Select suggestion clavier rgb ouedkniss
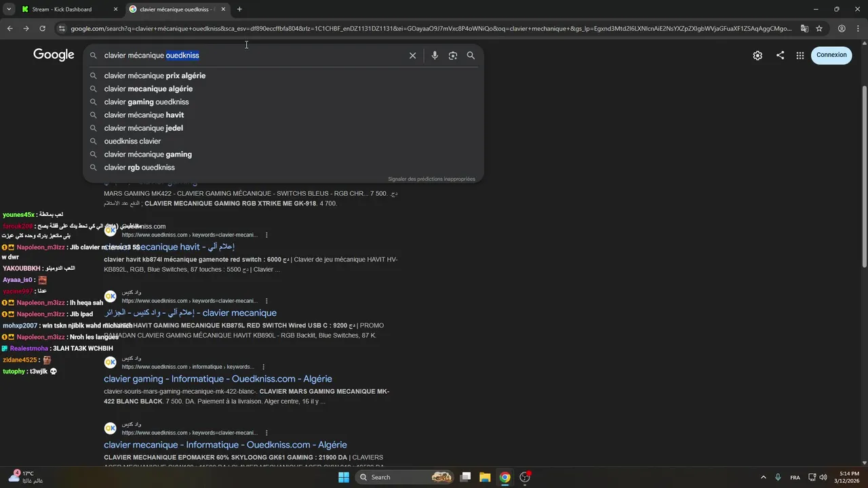The height and width of the screenshot is (488, 868). [283, 167]
